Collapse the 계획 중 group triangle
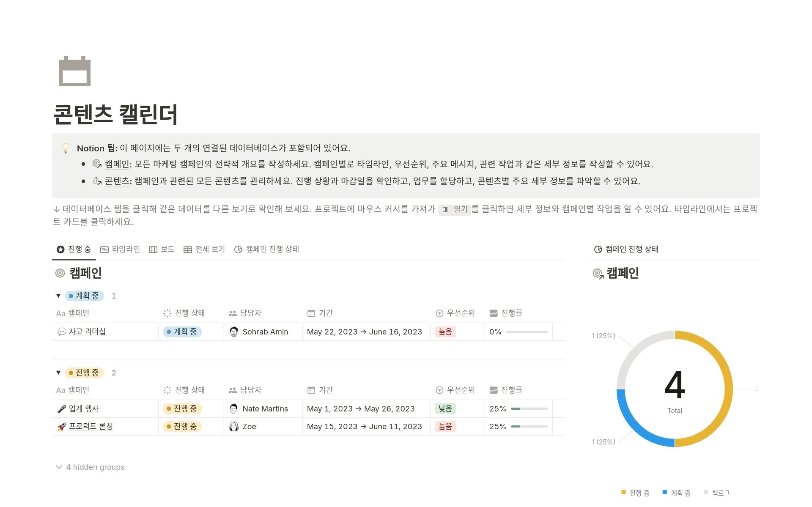Image resolution: width=812 pixels, height=507 pixels. tap(58, 296)
